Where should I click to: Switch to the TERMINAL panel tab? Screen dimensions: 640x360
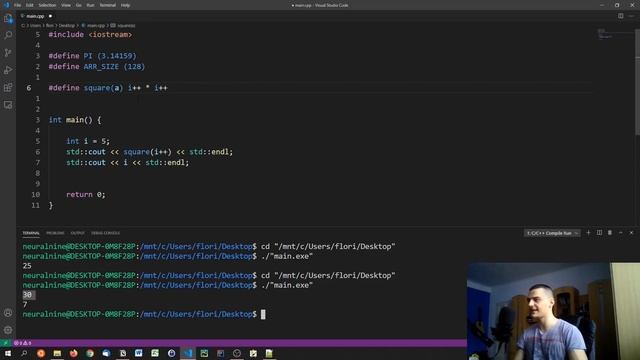click(x=31, y=233)
